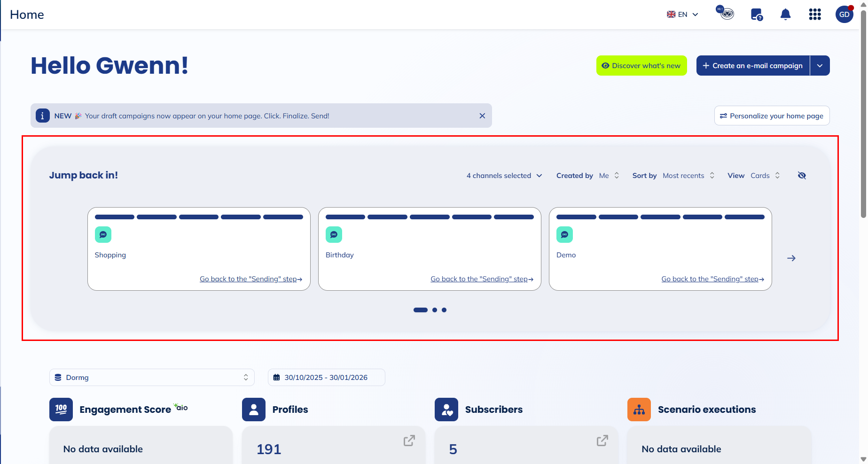Click the Profiles external link icon
The image size is (868, 464).
(x=409, y=441)
